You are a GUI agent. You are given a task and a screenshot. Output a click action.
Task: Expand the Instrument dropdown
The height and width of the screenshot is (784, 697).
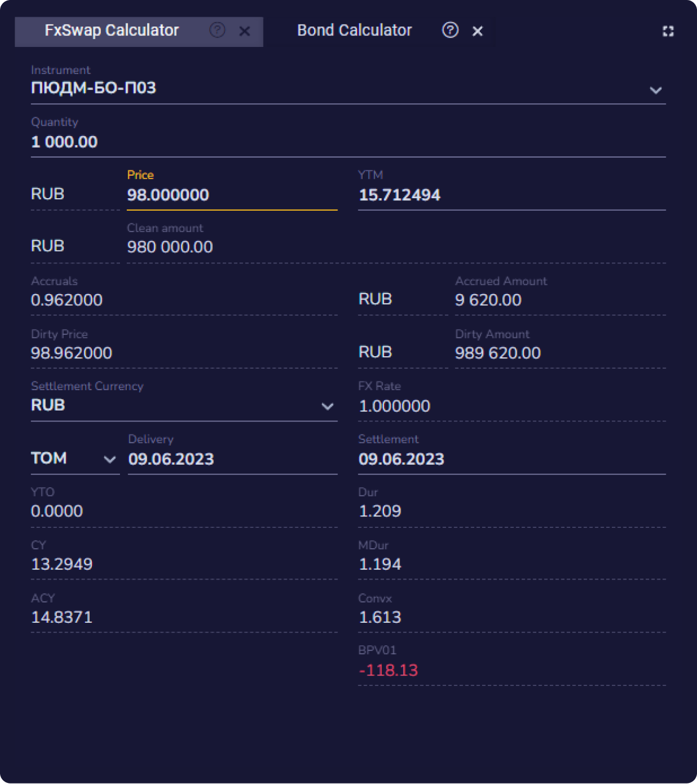[x=655, y=90]
